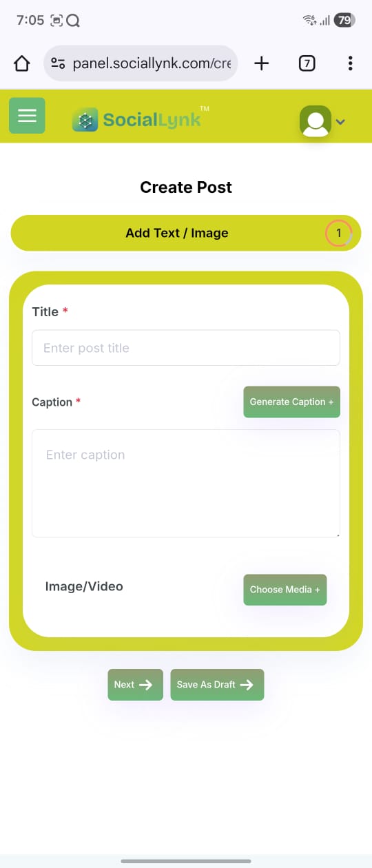Open the browser three-dot menu

click(350, 64)
